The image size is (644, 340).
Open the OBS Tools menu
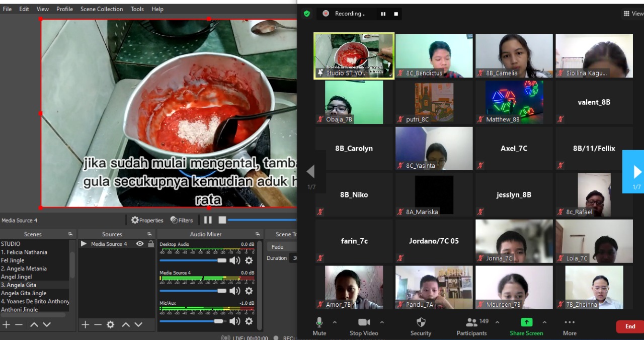click(x=137, y=9)
